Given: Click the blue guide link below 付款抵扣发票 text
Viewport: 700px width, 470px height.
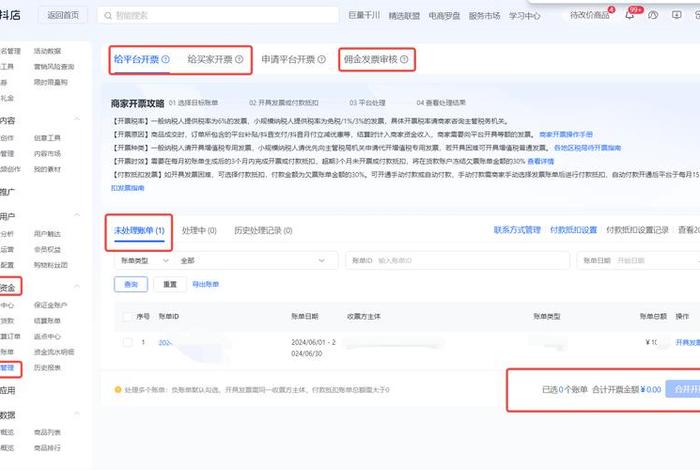Looking at the screenshot, I should tap(128, 188).
